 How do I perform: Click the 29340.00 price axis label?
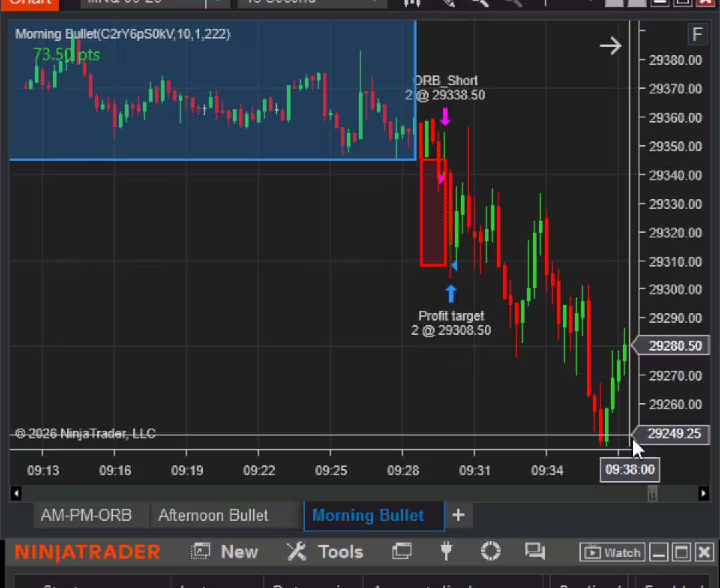[x=675, y=175]
